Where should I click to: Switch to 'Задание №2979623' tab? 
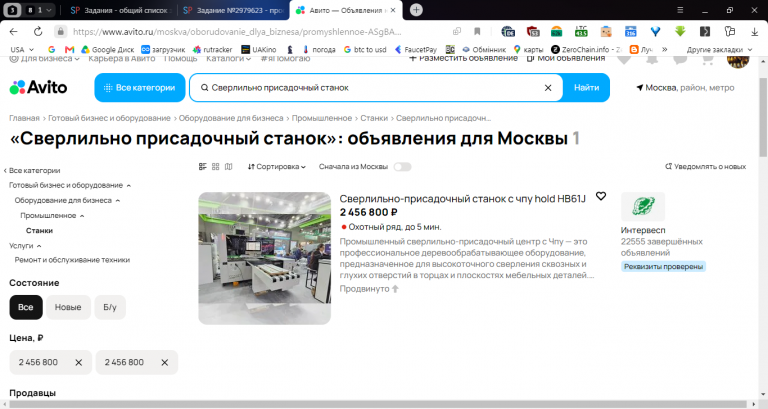[x=233, y=10]
